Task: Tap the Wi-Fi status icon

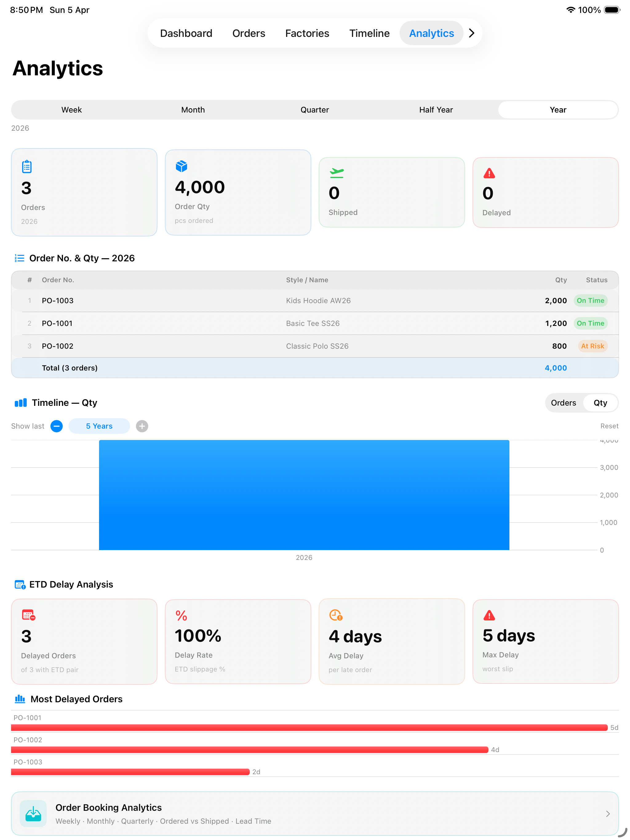Action: tap(570, 10)
